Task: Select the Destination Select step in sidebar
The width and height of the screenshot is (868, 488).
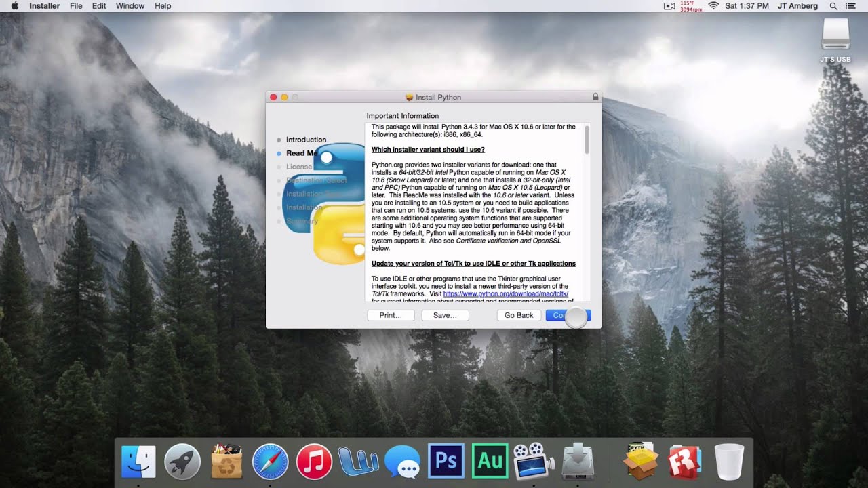Action: pyautogui.click(x=316, y=180)
